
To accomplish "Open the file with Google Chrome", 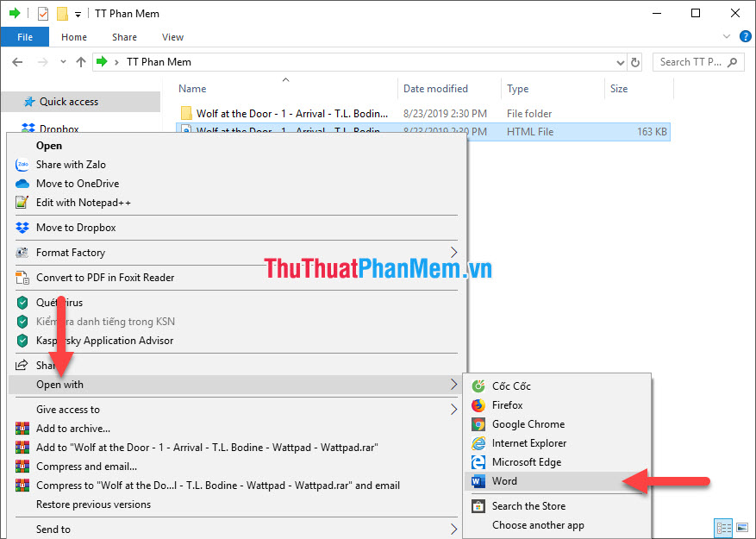I will click(x=529, y=423).
